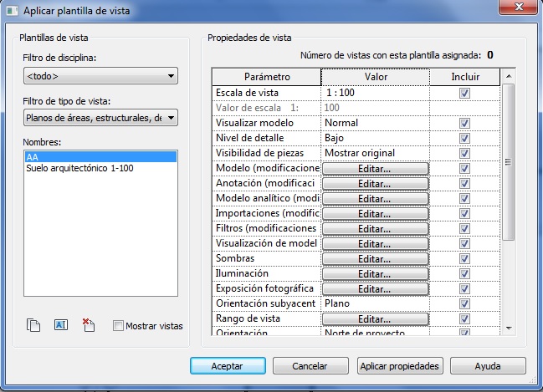Enable the Mostrar vistas checkbox

click(x=118, y=326)
